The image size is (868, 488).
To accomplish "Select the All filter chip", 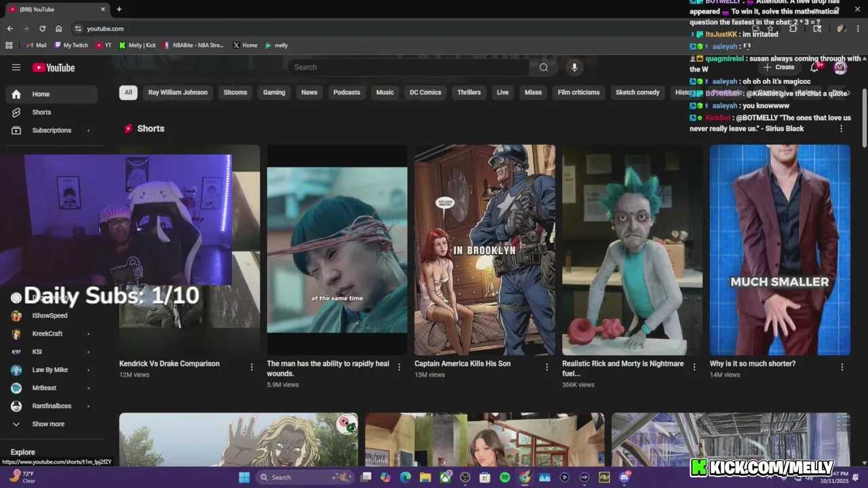I will tap(128, 92).
